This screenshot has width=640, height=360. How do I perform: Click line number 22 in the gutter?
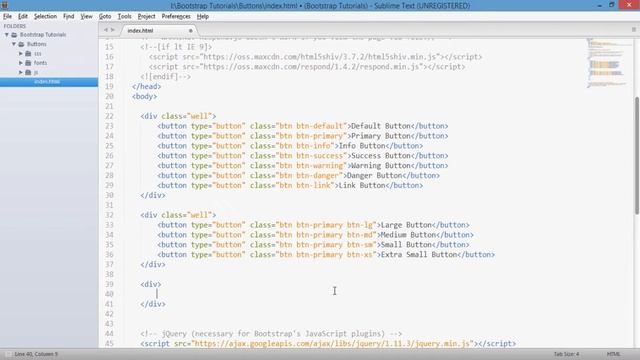coord(109,116)
